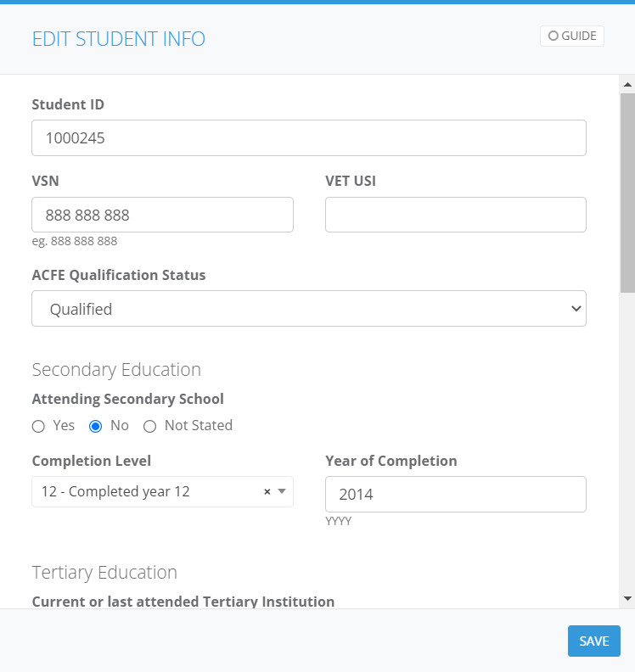Click the Student ID input field
The width and height of the screenshot is (635, 672).
coord(309,137)
